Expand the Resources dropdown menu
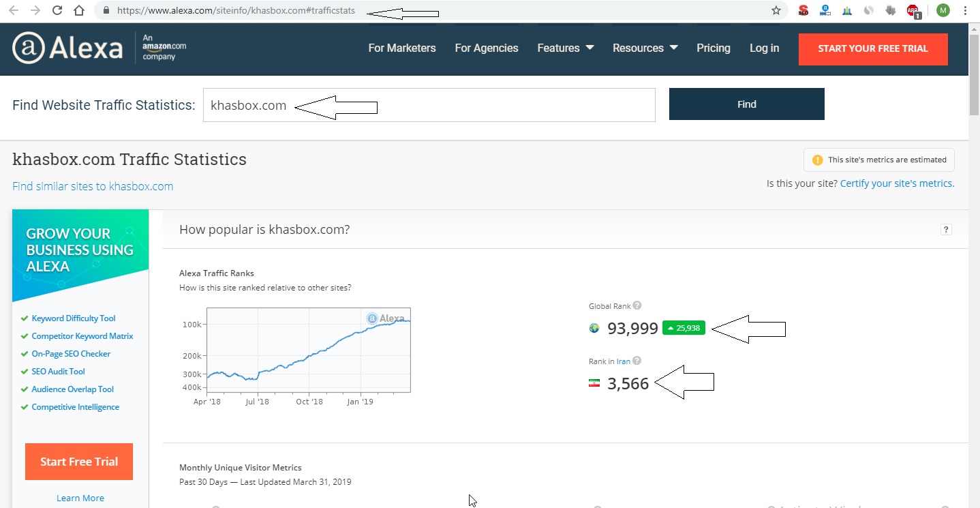Viewport: 980px width, 508px height. pos(645,48)
